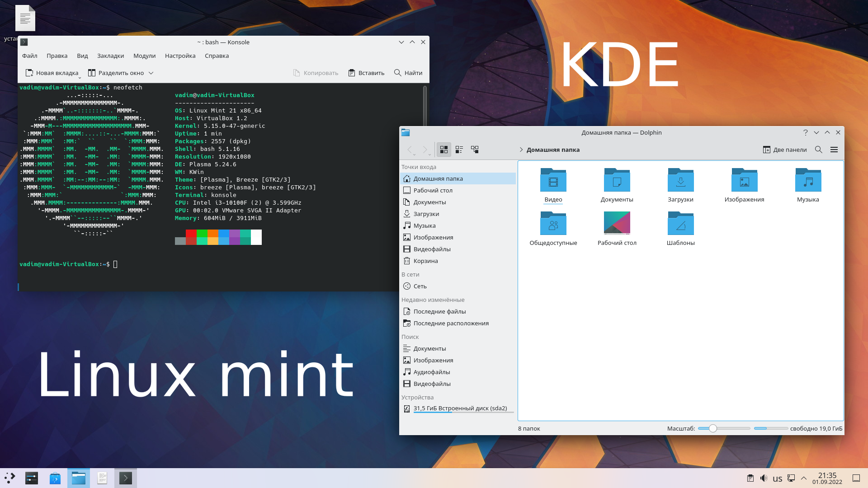Image resolution: width=868 pixels, height=488 pixels.
Task: Open the Настройка menu in Konsole
Action: (x=180, y=56)
